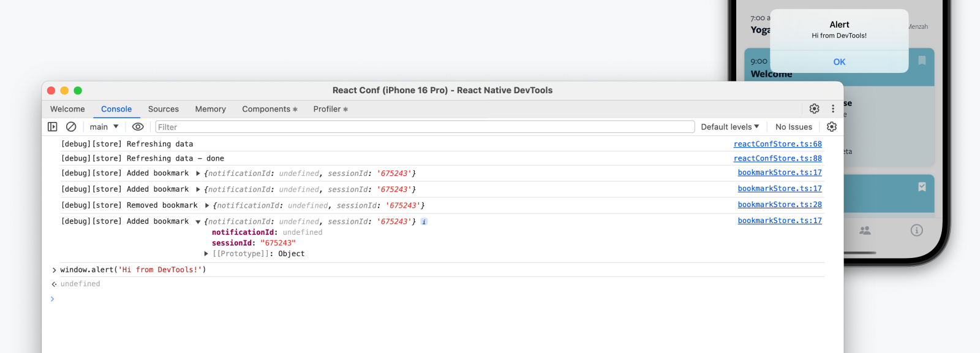
Task: Click the eye icon for live expressions
Action: [x=138, y=127]
